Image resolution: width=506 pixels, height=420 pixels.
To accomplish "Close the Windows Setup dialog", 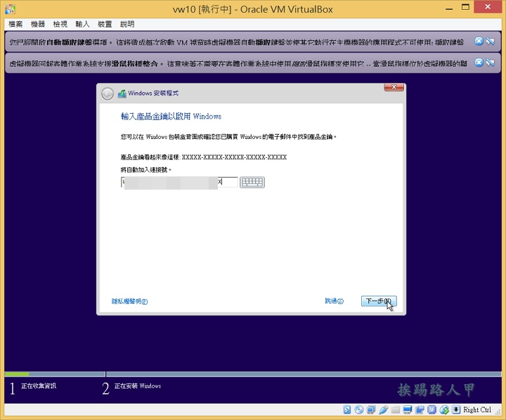I will coord(394,87).
